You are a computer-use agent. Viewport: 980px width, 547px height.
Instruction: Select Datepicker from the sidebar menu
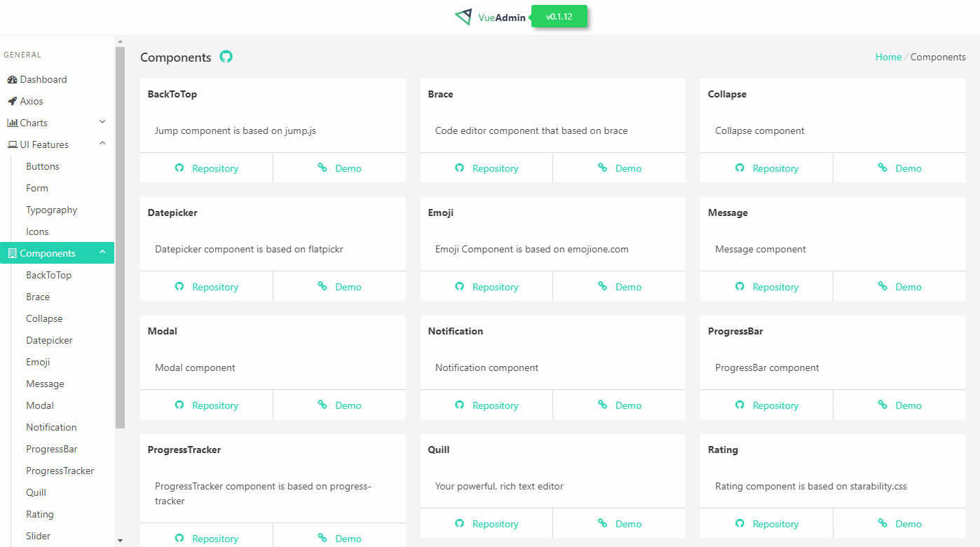[x=48, y=340]
